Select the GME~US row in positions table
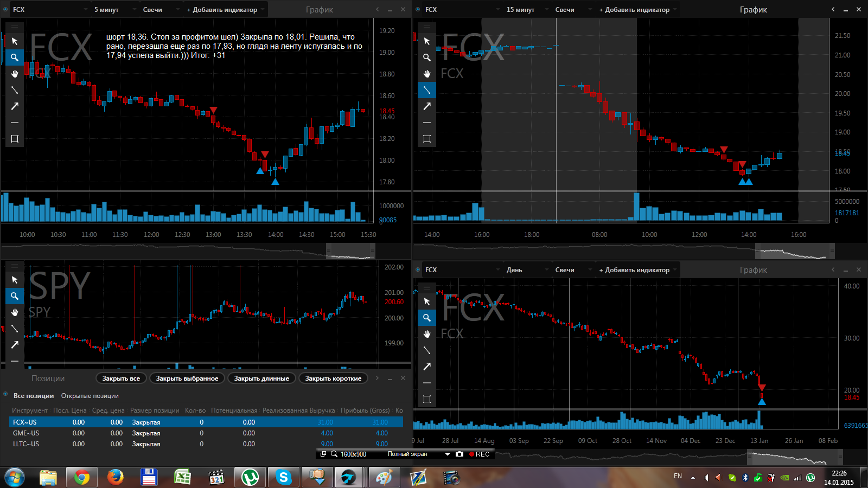Image resolution: width=868 pixels, height=488 pixels. coord(26,433)
